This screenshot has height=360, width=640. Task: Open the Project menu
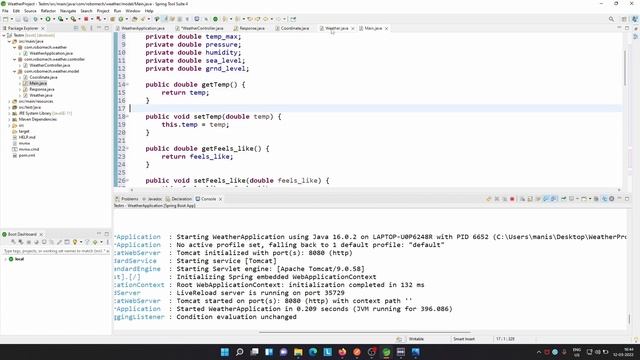(x=103, y=11)
